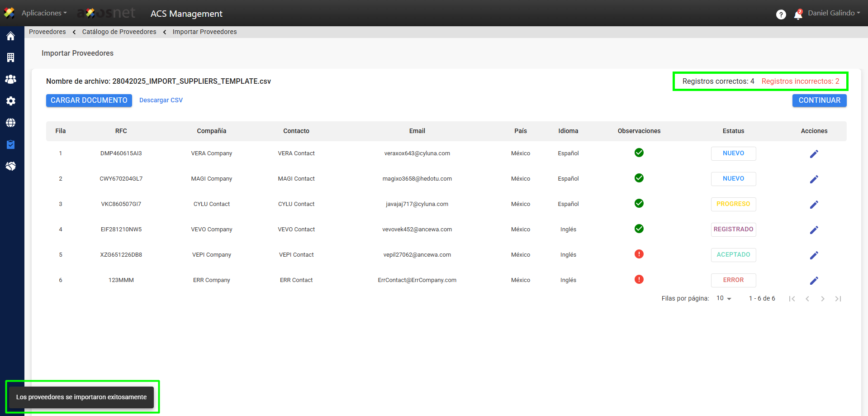
Task: Go to first page of table
Action: (x=792, y=299)
